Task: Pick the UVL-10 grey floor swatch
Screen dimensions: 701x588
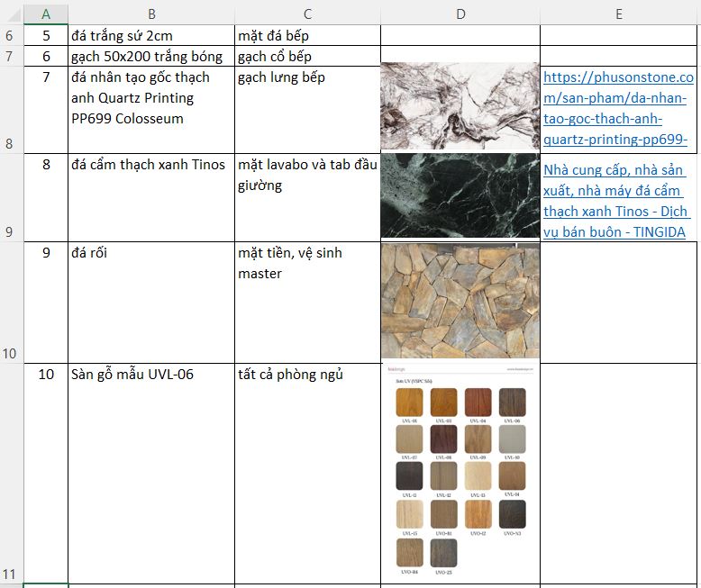Action: tap(512, 439)
